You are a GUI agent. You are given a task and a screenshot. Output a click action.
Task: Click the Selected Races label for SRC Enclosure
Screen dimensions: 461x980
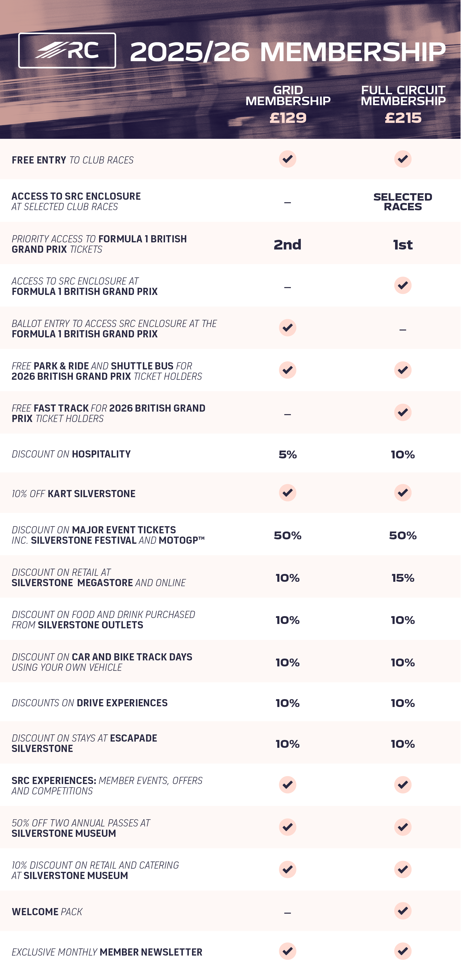pos(402,202)
